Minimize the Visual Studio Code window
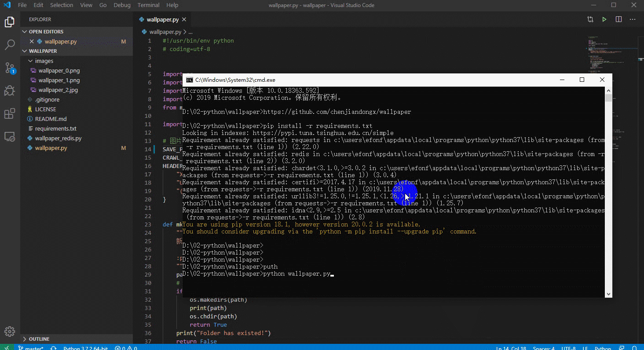This screenshot has height=350, width=644. [593, 5]
